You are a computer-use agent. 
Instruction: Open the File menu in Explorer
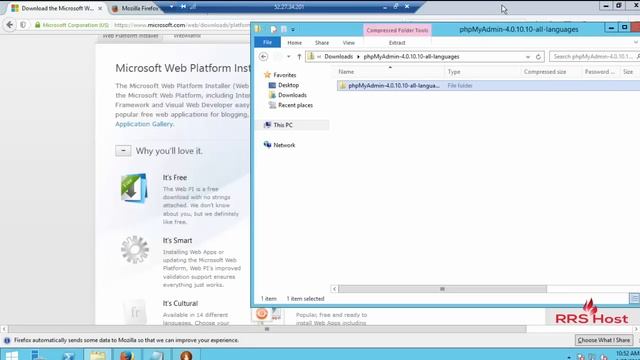coord(267,42)
